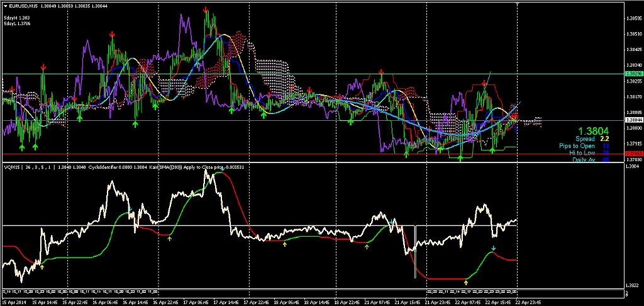The image size is (644, 306).
Task: Click the yellow up arrow under the lowest VQ segment
Action: pos(466,282)
